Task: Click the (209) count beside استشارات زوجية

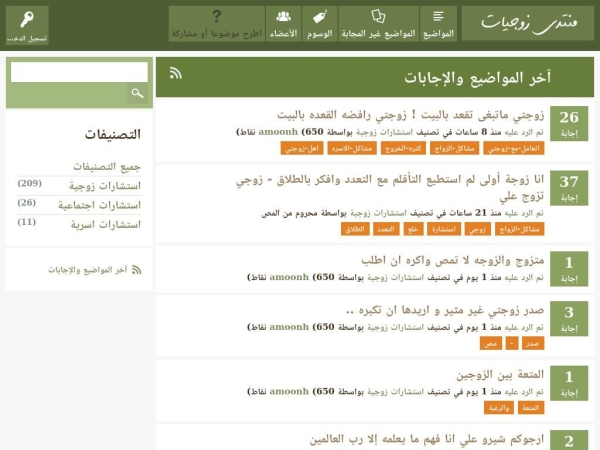Action: pos(29,183)
